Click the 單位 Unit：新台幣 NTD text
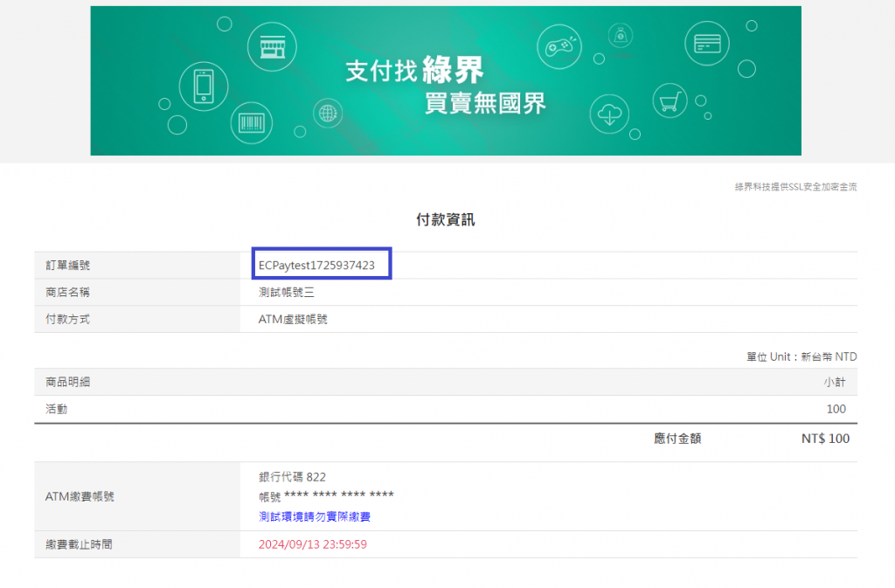 tap(802, 356)
